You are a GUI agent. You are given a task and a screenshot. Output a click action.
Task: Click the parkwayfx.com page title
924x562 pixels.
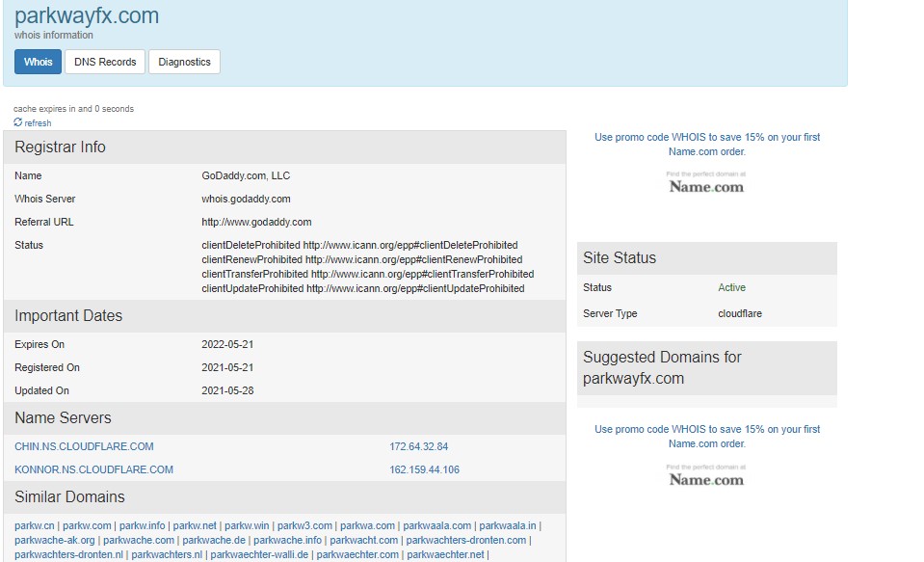click(87, 15)
